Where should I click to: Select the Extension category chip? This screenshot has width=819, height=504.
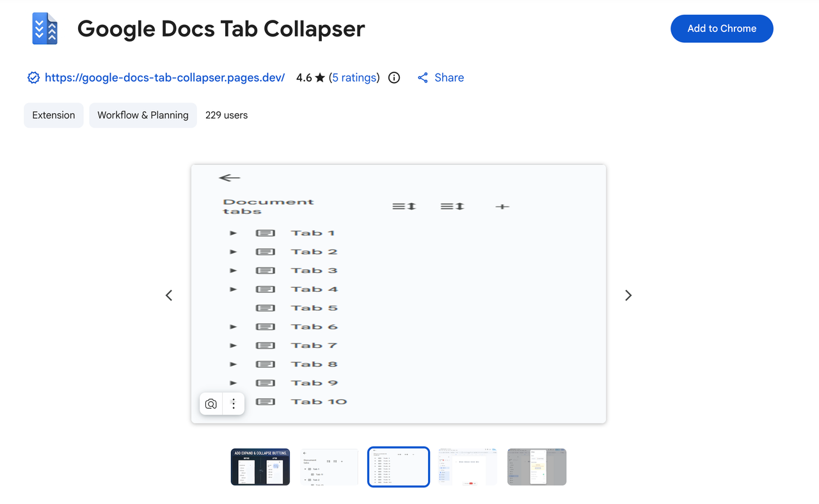click(x=54, y=115)
